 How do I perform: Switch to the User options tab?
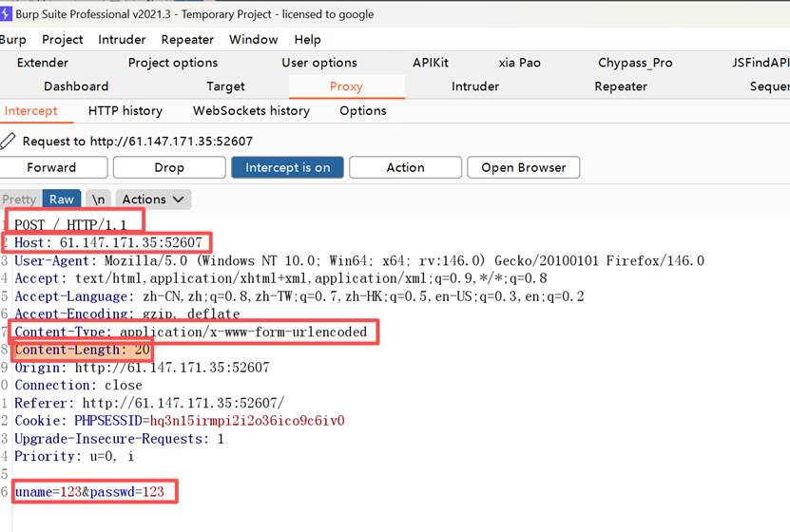click(x=319, y=63)
